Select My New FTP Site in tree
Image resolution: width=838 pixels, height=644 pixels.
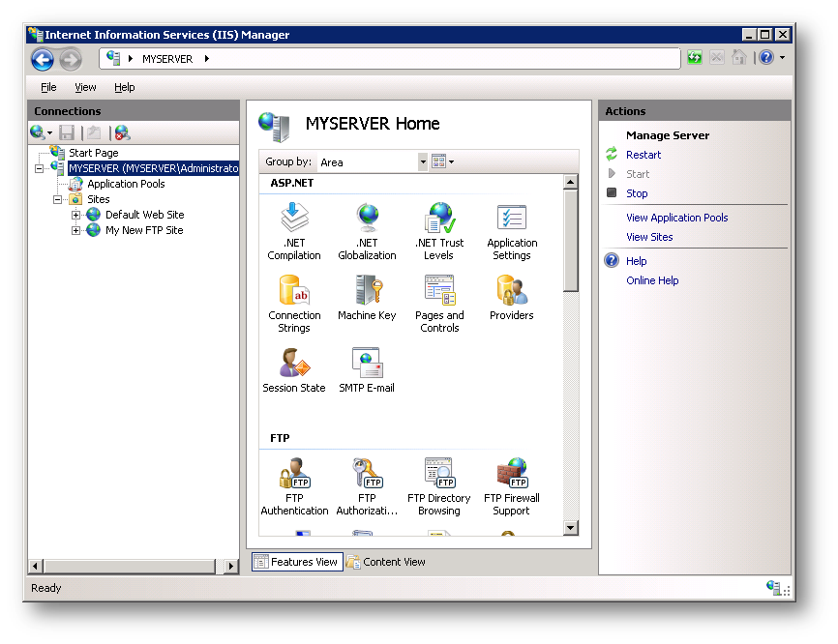tap(144, 230)
